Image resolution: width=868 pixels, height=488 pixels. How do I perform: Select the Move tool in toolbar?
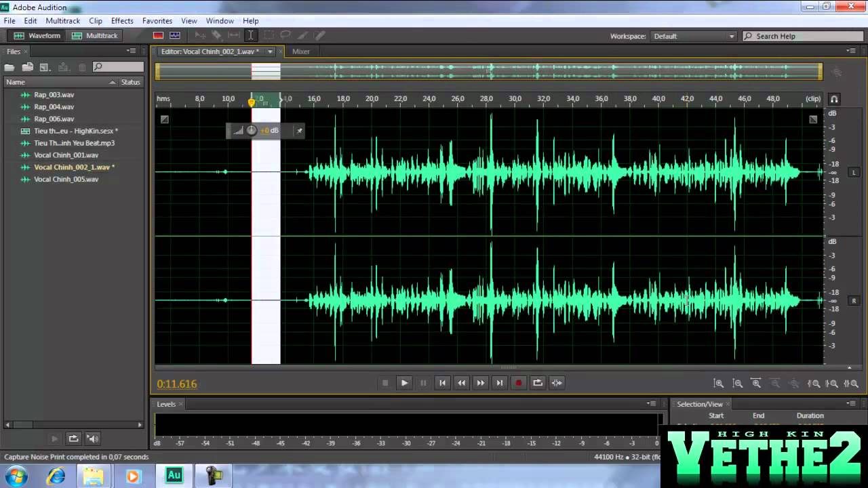(199, 35)
